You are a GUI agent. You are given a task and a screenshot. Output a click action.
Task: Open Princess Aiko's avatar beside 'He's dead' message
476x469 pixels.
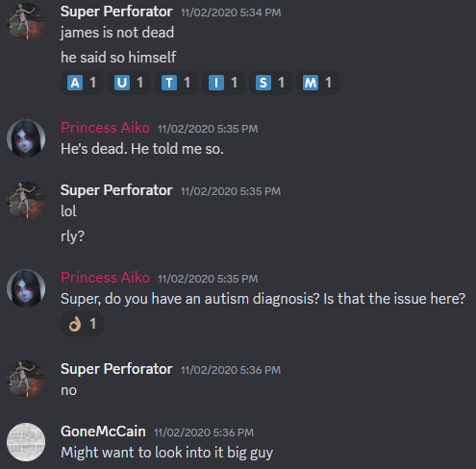26,138
